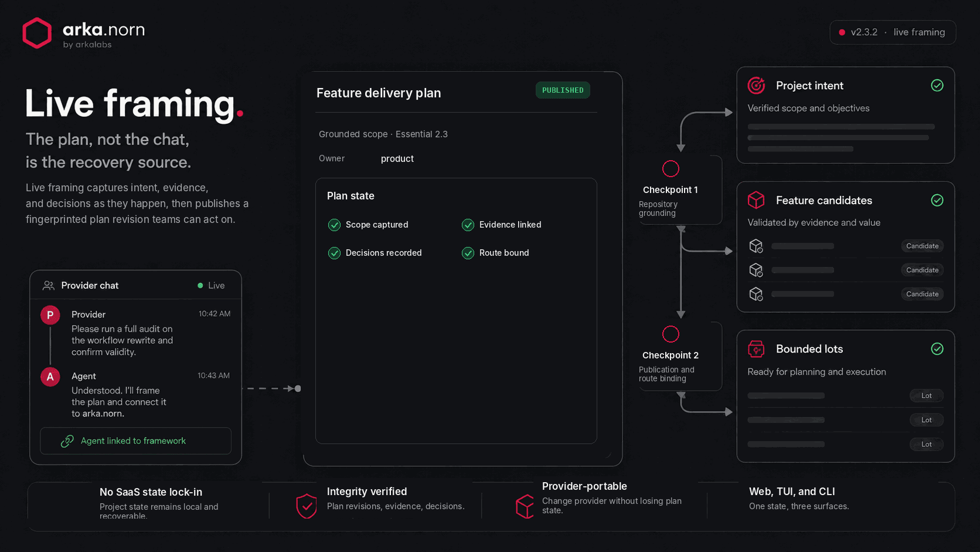Viewport: 980px width, 552px height.
Task: Click the red status dot beside v2.3.2
Action: 842,32
